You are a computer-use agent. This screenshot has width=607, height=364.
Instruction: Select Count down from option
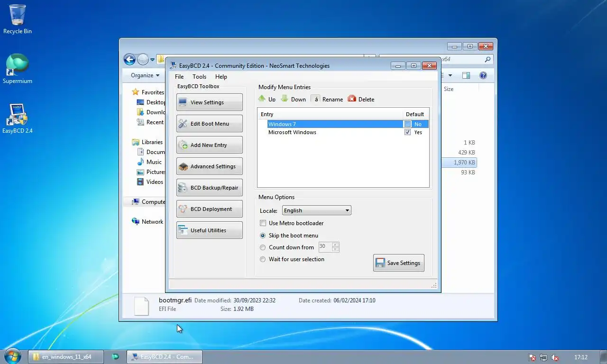tap(263, 247)
